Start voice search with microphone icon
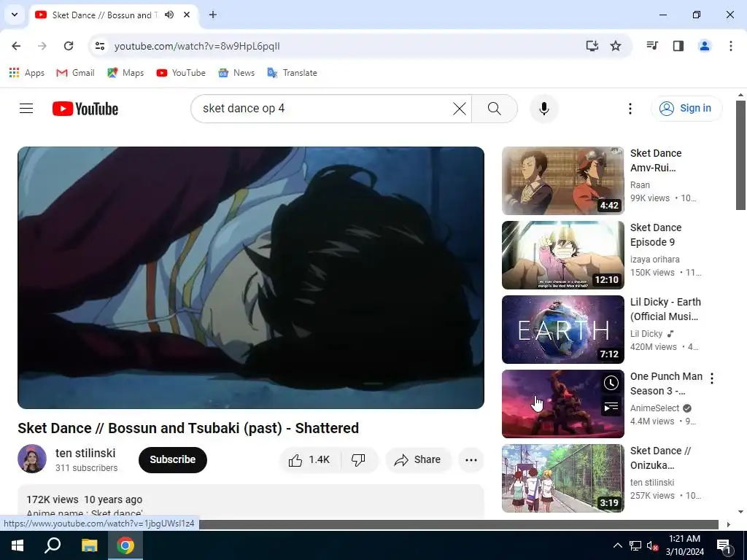 [x=543, y=109]
